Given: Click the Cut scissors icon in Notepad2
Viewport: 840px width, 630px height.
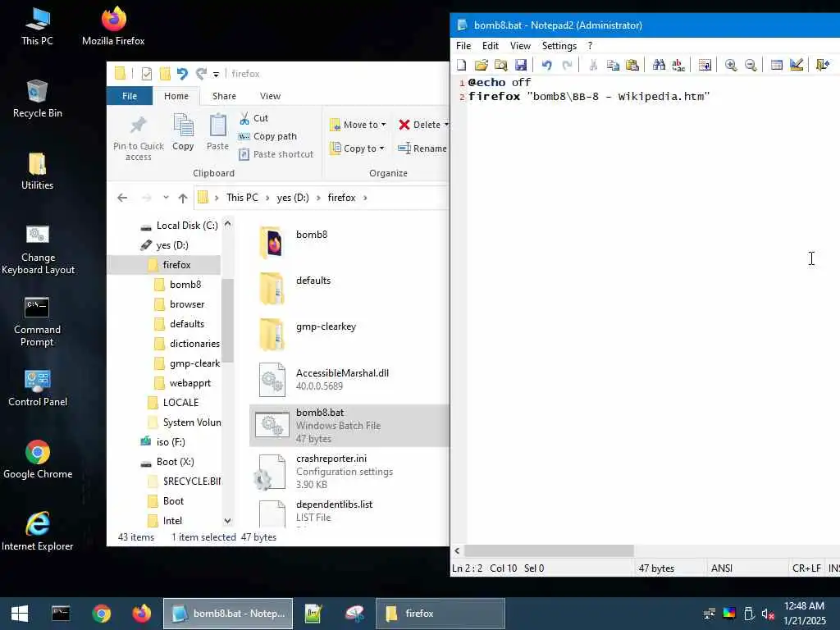Looking at the screenshot, I should [x=593, y=66].
